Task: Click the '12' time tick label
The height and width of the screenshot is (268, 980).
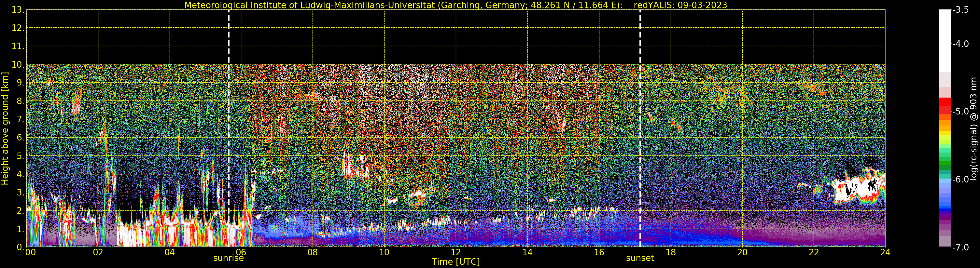Action: point(456,252)
